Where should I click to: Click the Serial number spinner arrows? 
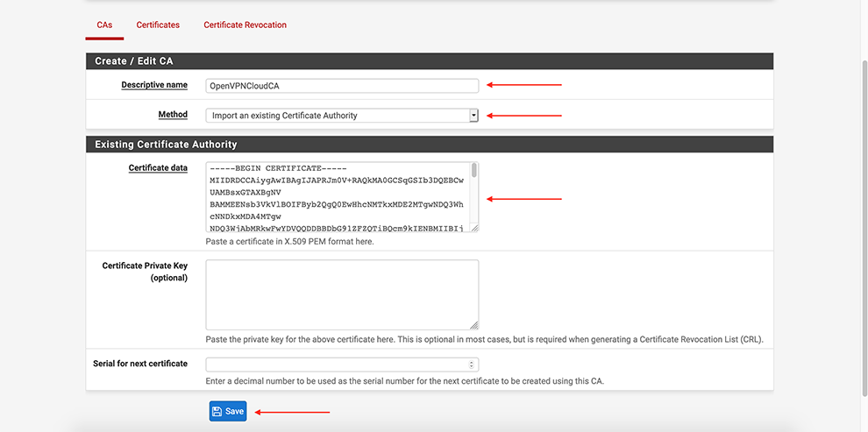(472, 365)
